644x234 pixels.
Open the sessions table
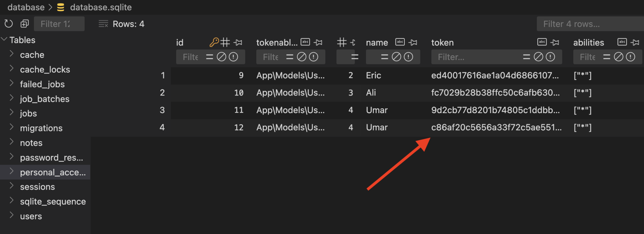coord(37,187)
